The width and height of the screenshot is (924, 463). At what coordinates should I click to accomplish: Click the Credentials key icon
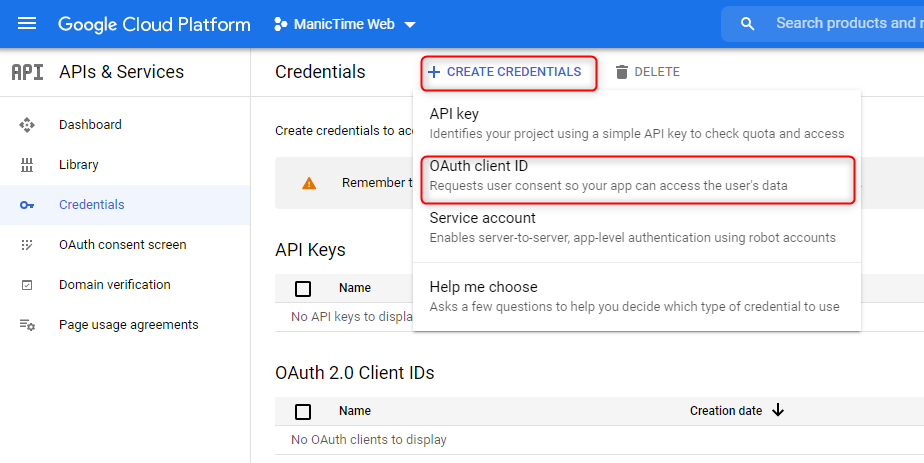click(x=28, y=205)
